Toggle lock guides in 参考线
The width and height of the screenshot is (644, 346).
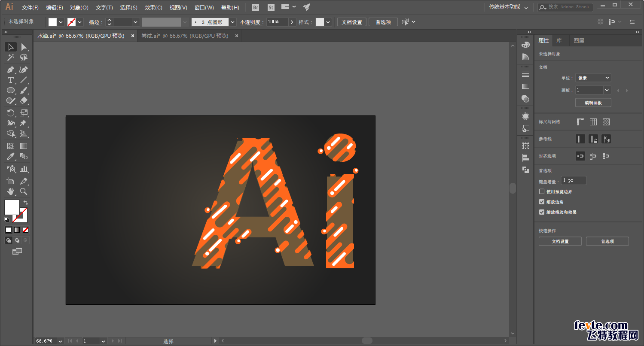tap(593, 139)
